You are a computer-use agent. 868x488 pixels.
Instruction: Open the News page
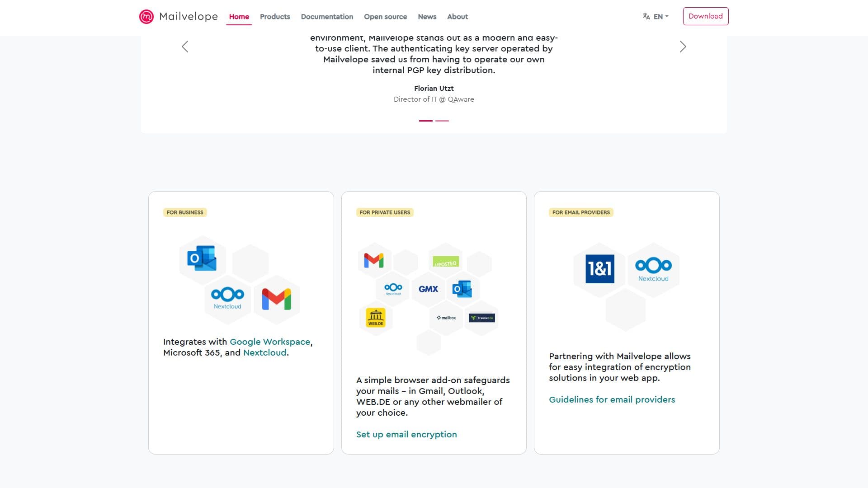pos(427,17)
